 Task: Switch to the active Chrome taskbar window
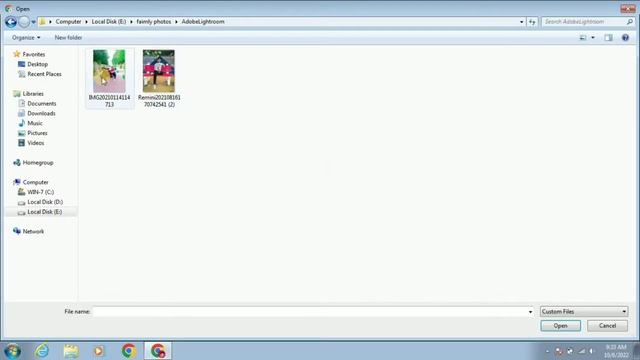pos(158,351)
